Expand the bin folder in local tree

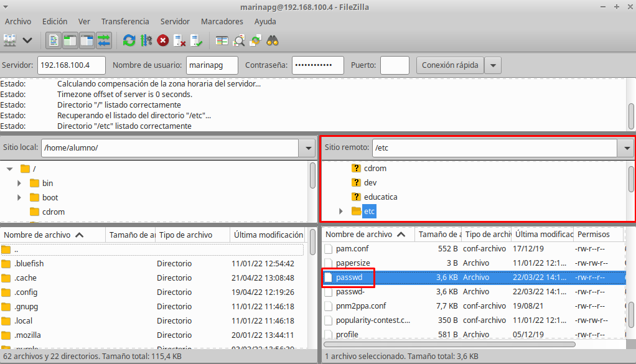tap(19, 183)
